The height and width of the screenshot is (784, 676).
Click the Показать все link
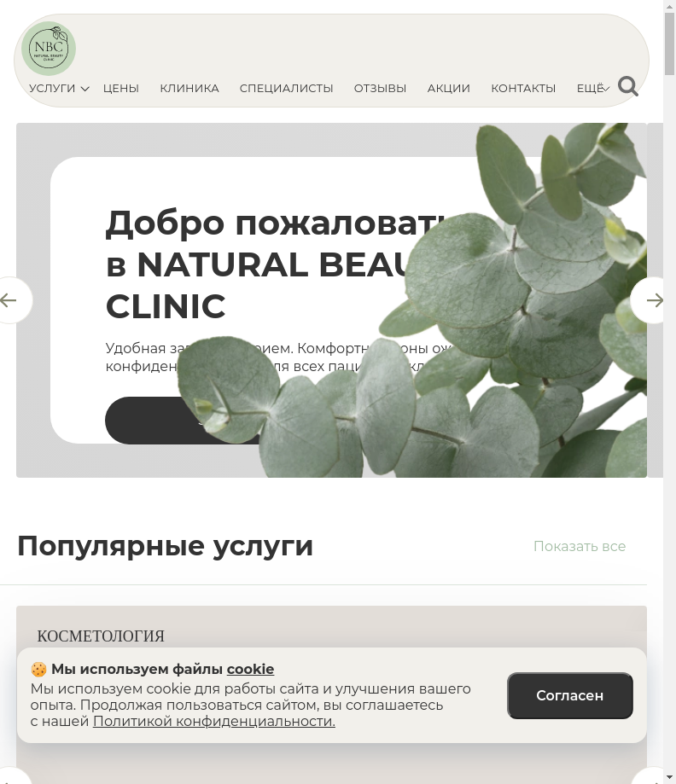point(580,546)
